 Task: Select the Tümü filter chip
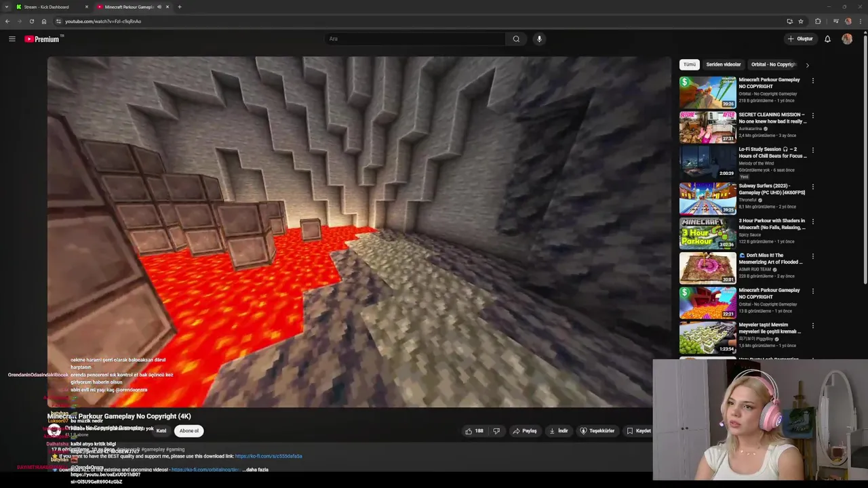point(690,64)
